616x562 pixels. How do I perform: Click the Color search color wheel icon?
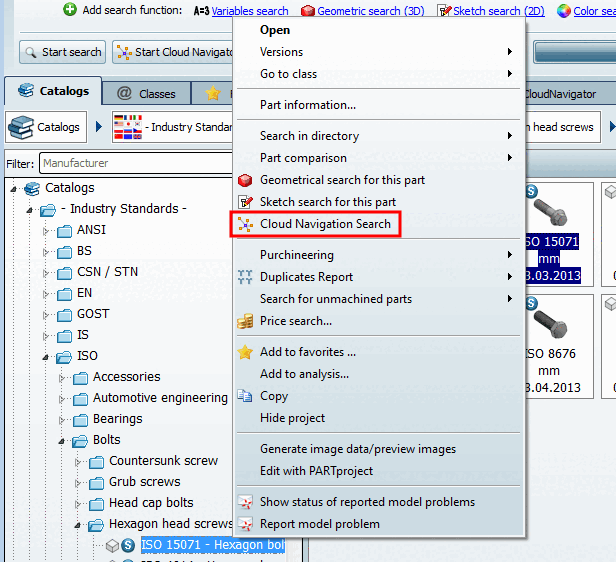coord(563,11)
